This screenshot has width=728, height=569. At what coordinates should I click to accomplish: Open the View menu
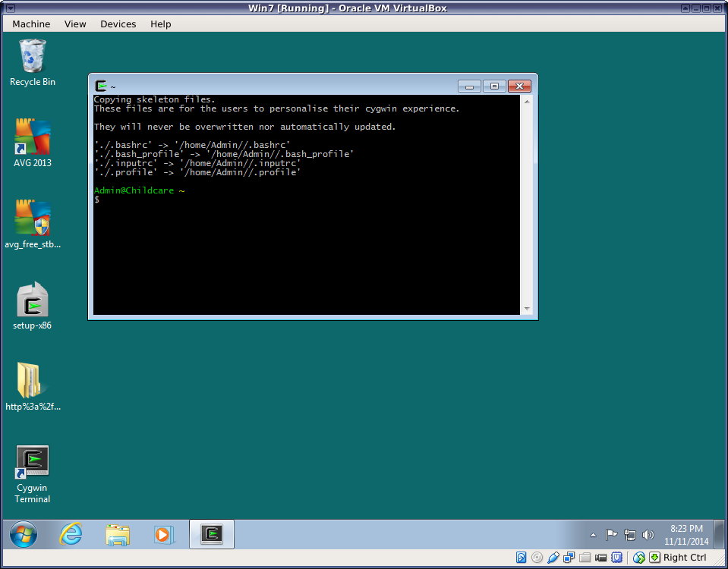(75, 24)
